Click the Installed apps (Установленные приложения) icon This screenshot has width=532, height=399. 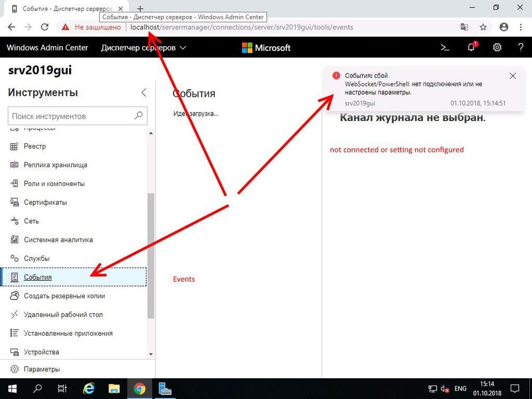(14, 333)
